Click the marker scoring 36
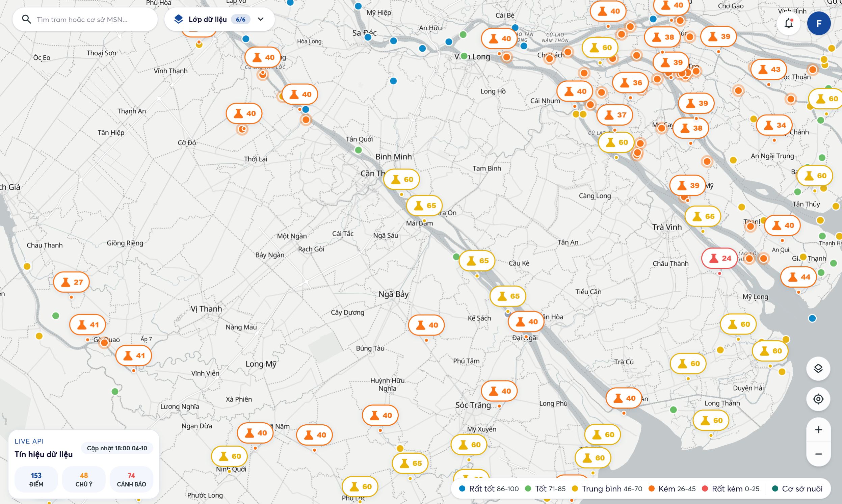The width and height of the screenshot is (842, 504). (x=630, y=82)
